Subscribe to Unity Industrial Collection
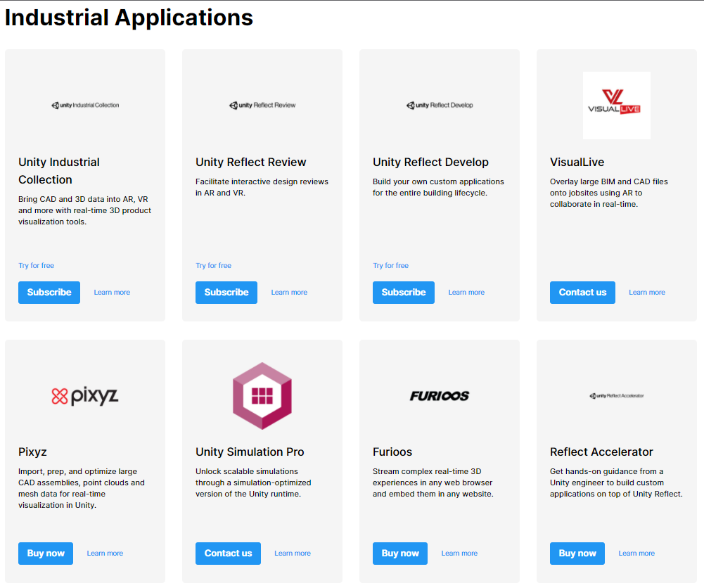 click(x=49, y=293)
